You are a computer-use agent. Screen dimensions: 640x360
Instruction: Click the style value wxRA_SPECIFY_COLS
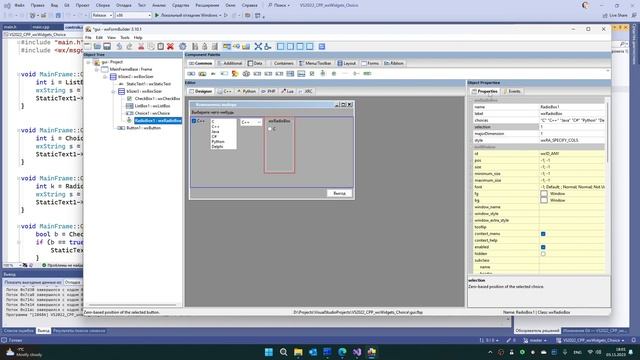pos(572,140)
